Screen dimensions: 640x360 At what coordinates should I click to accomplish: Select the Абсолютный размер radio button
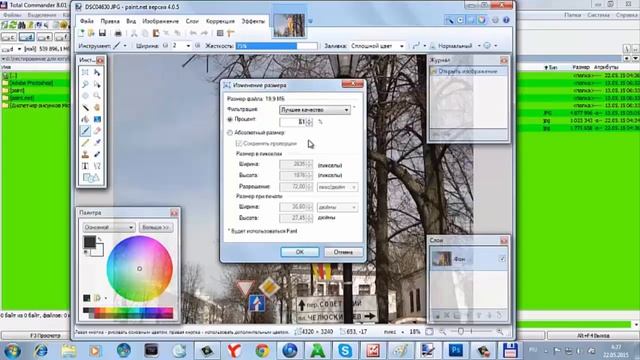coord(230,133)
